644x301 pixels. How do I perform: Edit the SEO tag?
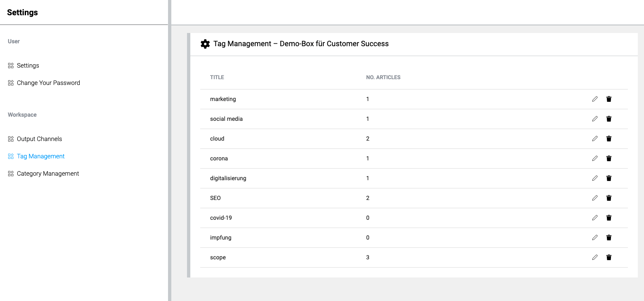tap(595, 198)
